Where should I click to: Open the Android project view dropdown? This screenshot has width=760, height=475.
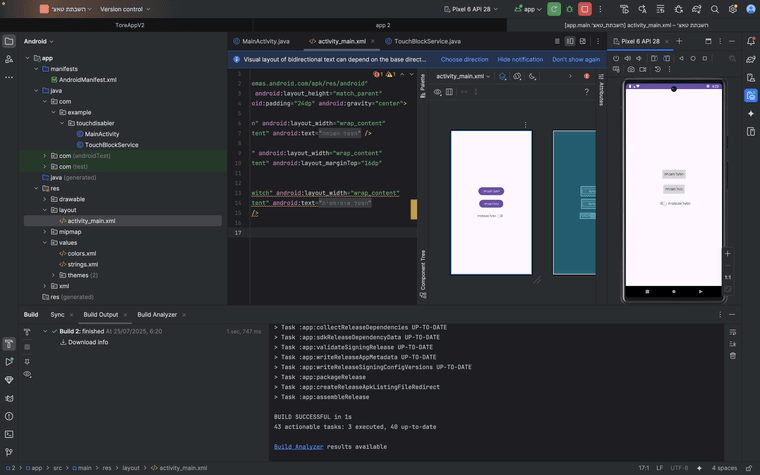click(39, 41)
